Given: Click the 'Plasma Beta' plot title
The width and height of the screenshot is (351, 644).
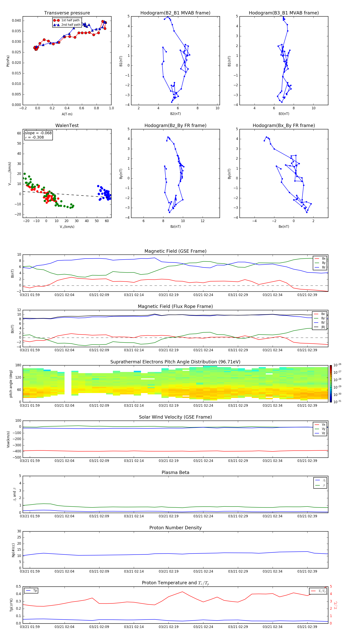Looking at the screenshot, I should (x=175, y=473).
